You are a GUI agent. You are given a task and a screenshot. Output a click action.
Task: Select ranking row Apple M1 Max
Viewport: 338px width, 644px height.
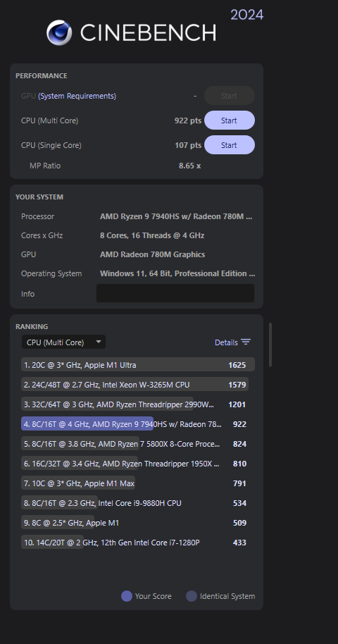point(138,483)
